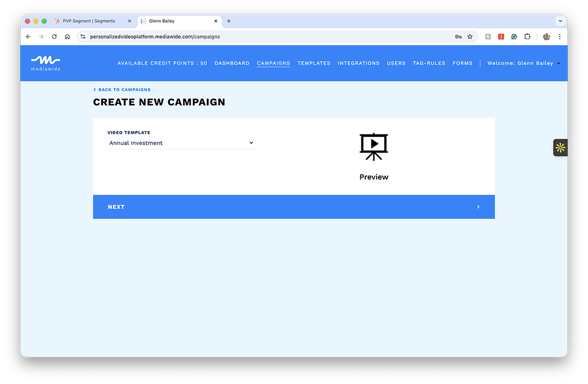588x384 pixels.
Task: Click the mediawide logo in header
Action: click(46, 63)
